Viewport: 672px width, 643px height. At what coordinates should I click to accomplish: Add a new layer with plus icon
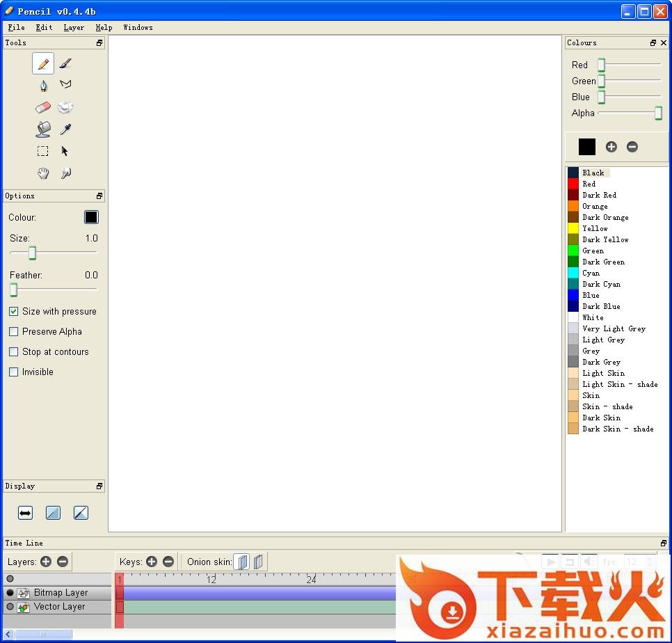(x=46, y=562)
